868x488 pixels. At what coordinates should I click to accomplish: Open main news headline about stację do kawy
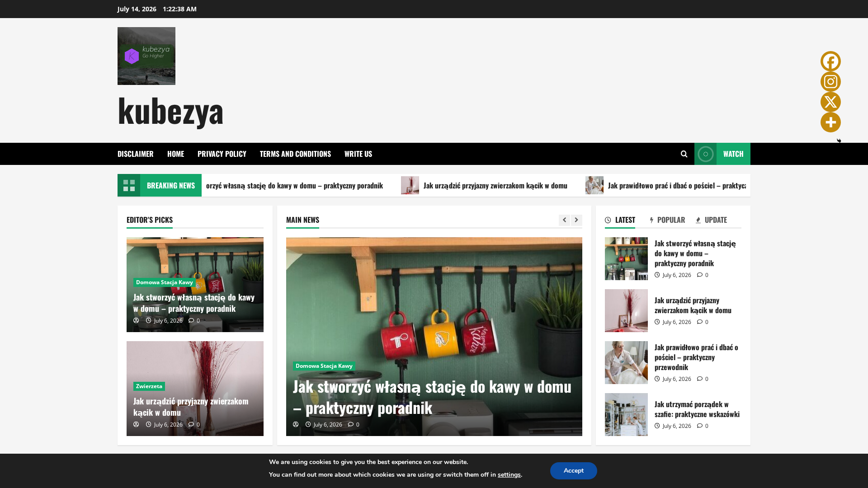click(x=432, y=397)
